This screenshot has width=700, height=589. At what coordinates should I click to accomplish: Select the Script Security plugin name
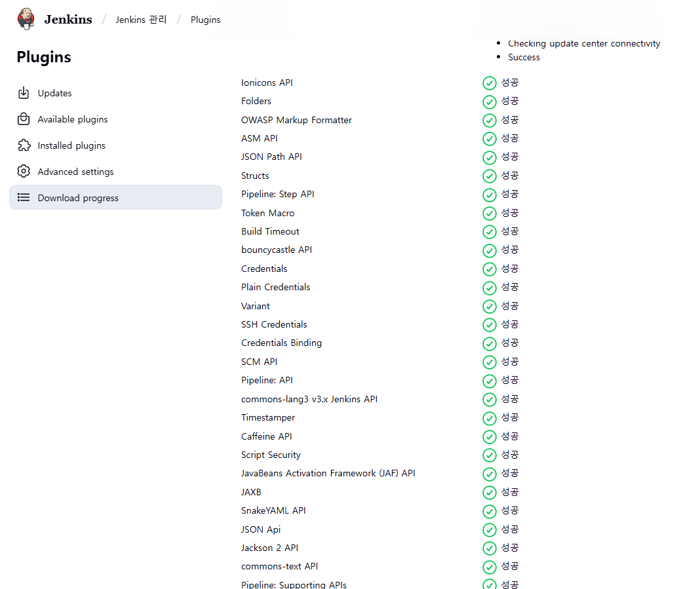point(271,455)
